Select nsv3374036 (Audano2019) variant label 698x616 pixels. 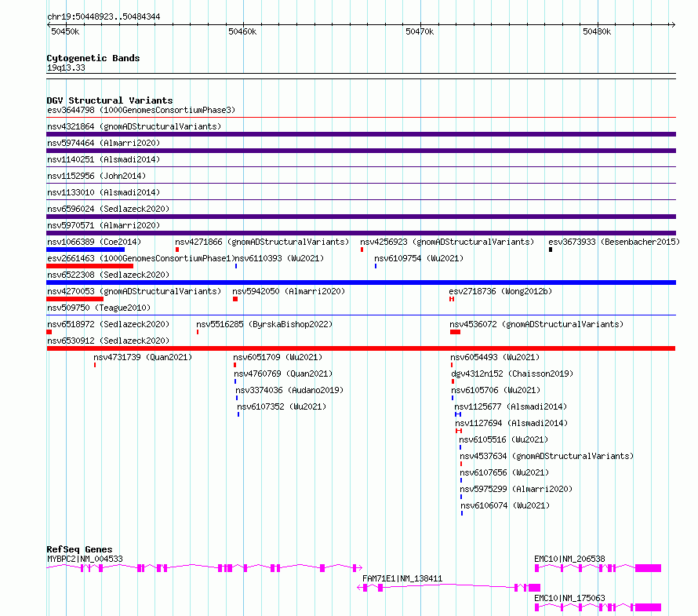click(289, 390)
